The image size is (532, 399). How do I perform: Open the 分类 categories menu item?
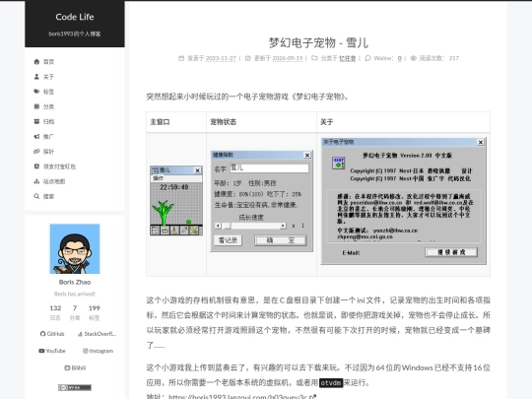(43, 106)
